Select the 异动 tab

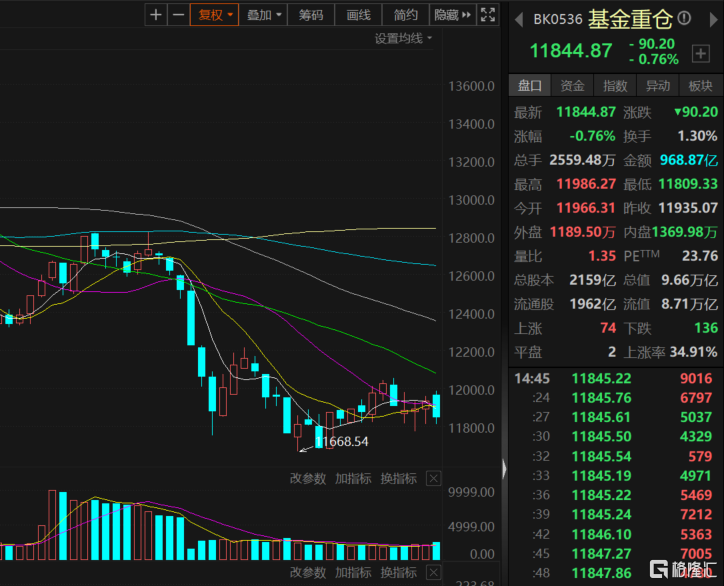[658, 85]
